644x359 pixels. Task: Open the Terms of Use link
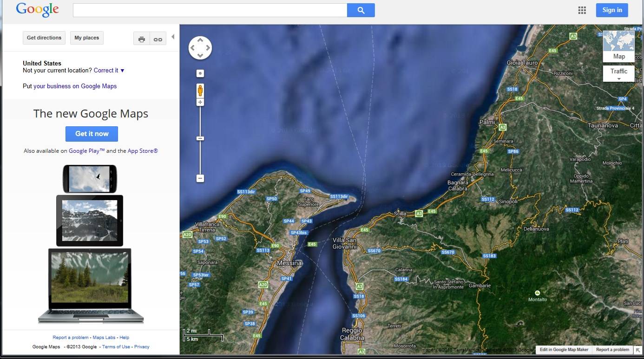[x=116, y=347]
